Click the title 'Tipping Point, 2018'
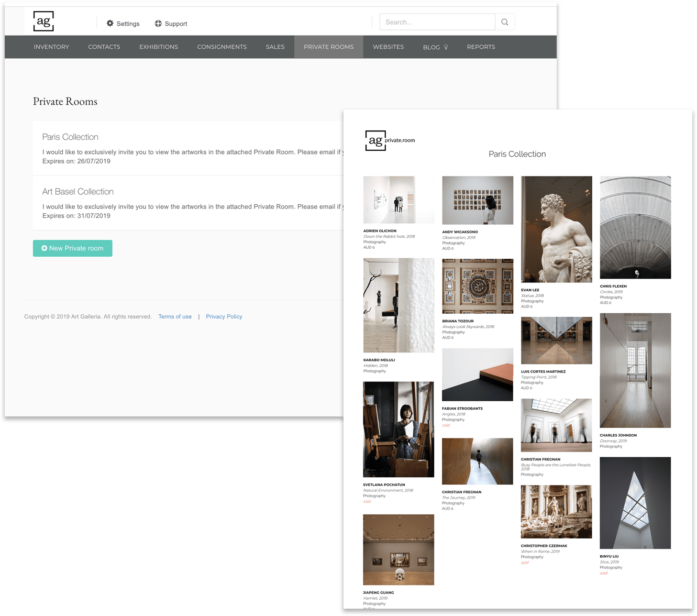This screenshot has width=697, height=616. click(x=539, y=377)
